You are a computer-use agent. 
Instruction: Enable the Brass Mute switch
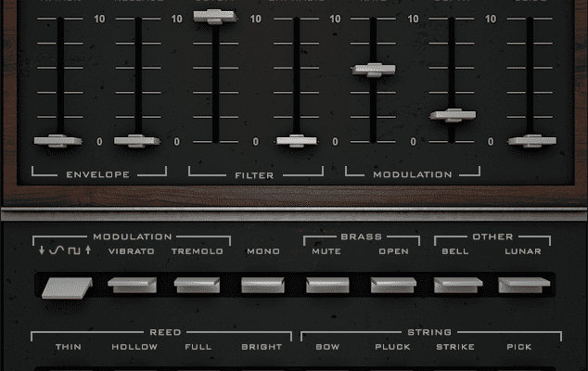coord(328,285)
